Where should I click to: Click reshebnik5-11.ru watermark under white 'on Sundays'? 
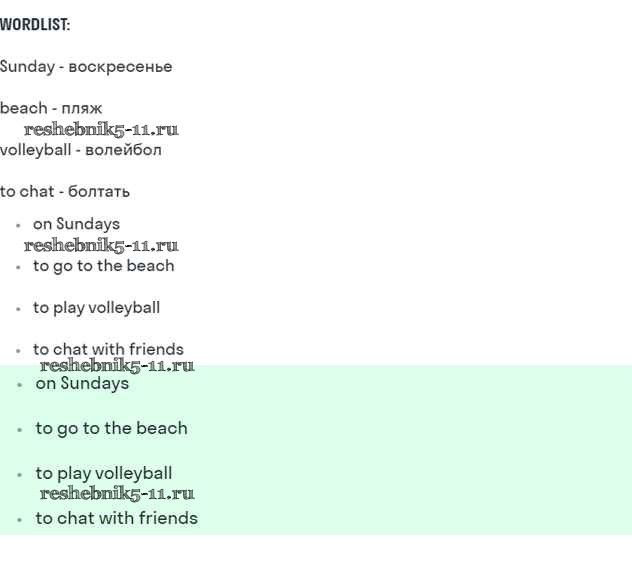coord(101,245)
